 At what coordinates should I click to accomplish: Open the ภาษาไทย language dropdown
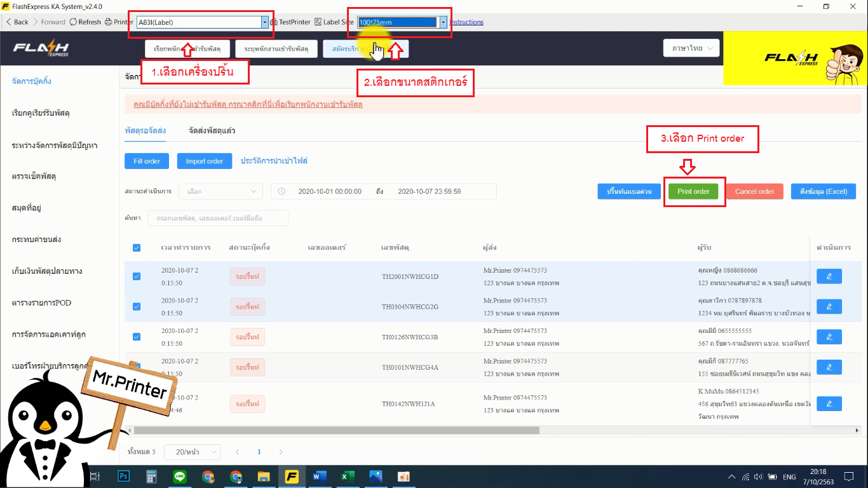point(691,48)
